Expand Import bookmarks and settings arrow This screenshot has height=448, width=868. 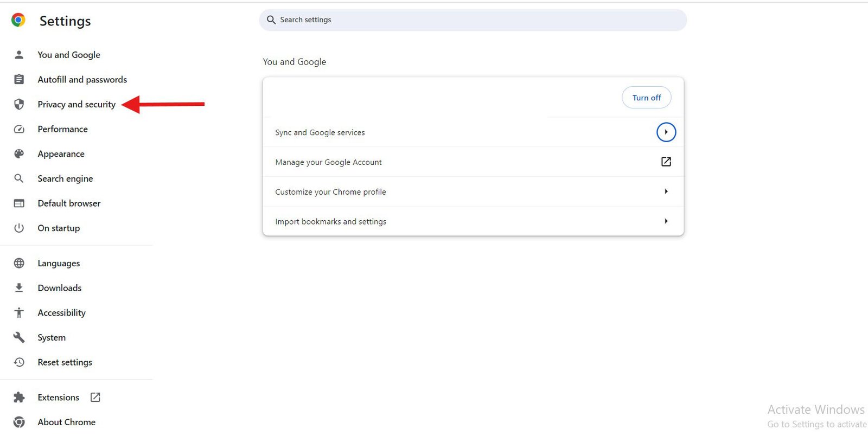(666, 221)
